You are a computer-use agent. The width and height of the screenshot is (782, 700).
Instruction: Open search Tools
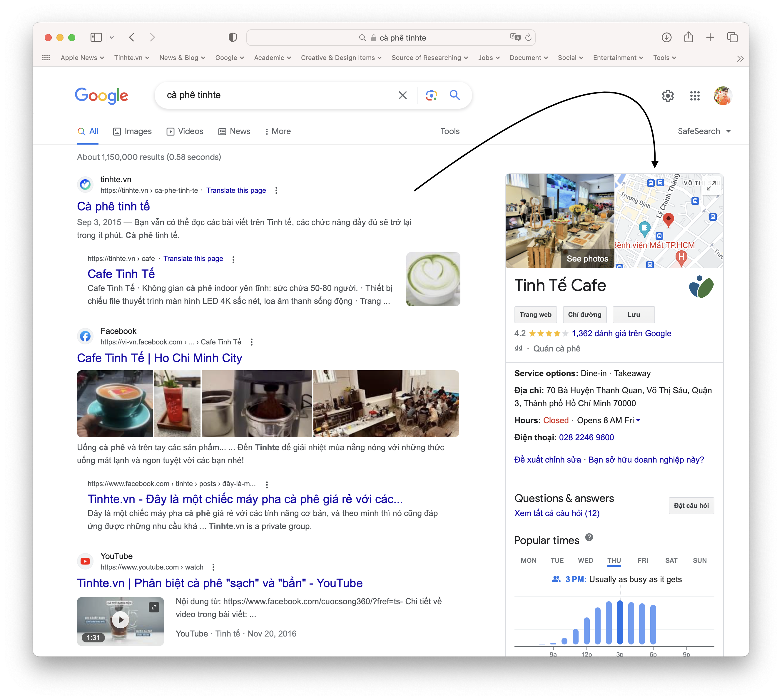tap(450, 131)
